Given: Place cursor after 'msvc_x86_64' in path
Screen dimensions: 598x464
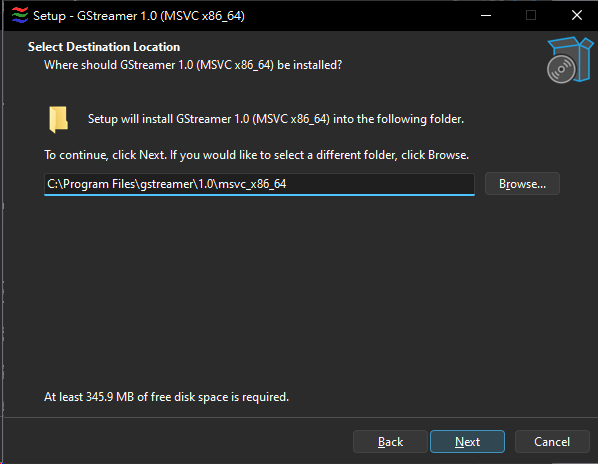Looking at the screenshot, I should (287, 184).
